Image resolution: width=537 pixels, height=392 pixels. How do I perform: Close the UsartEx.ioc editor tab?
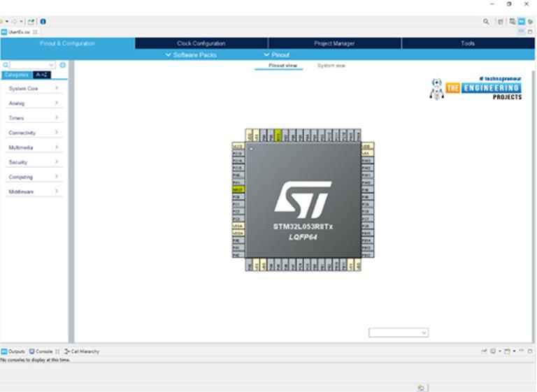point(36,32)
